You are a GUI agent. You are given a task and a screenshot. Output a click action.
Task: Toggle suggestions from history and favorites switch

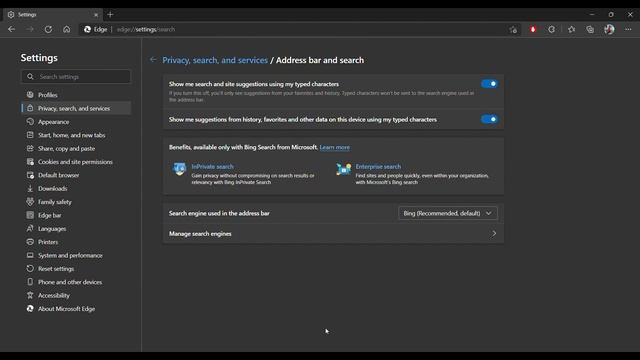tap(489, 119)
